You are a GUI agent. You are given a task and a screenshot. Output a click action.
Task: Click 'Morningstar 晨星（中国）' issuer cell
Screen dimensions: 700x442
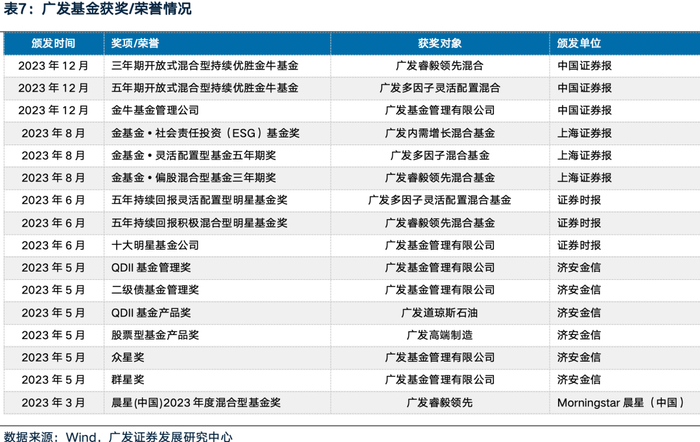click(x=621, y=402)
